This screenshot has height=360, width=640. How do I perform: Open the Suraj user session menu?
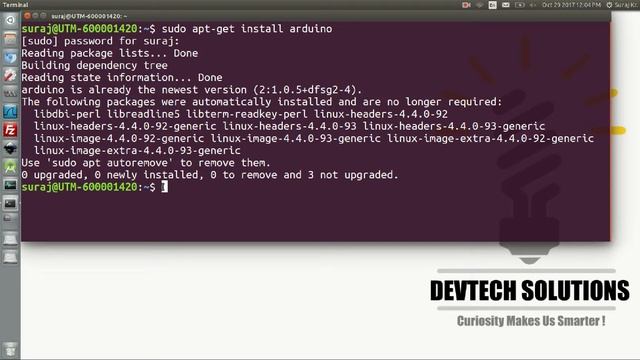coord(623,5)
